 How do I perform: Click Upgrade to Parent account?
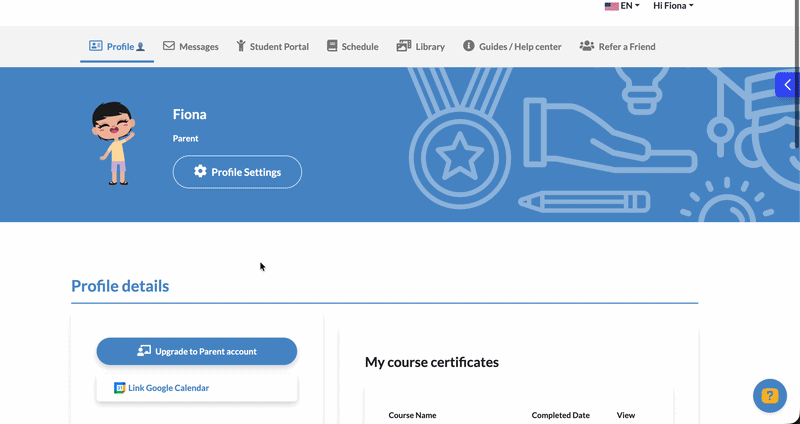tap(197, 351)
